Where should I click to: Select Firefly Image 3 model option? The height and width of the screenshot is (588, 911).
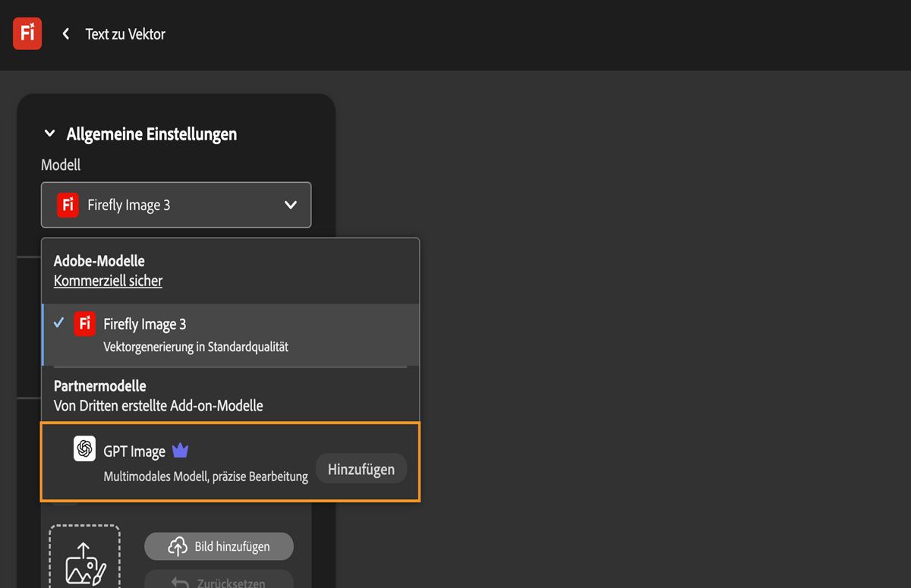231,335
